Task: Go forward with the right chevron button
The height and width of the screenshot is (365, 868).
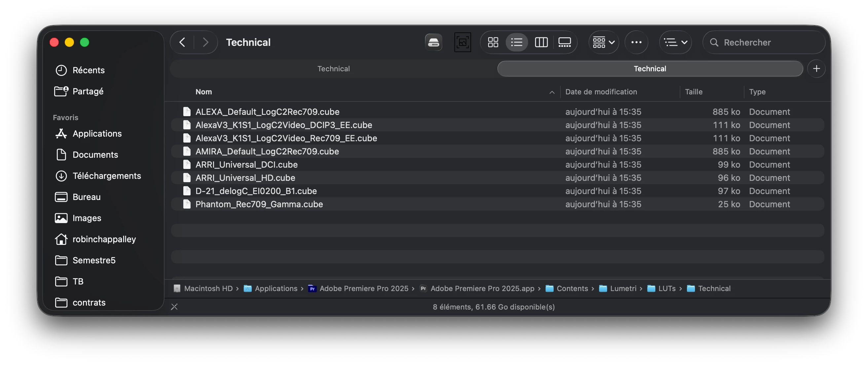Action: click(205, 43)
